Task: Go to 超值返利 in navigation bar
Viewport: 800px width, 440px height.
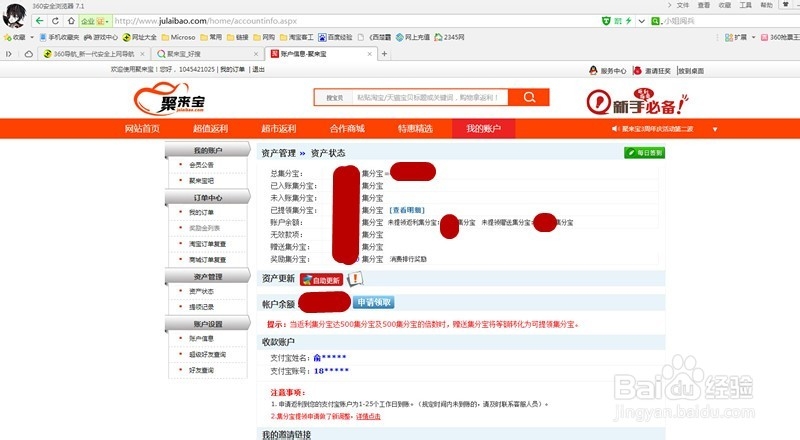Action: [x=211, y=129]
